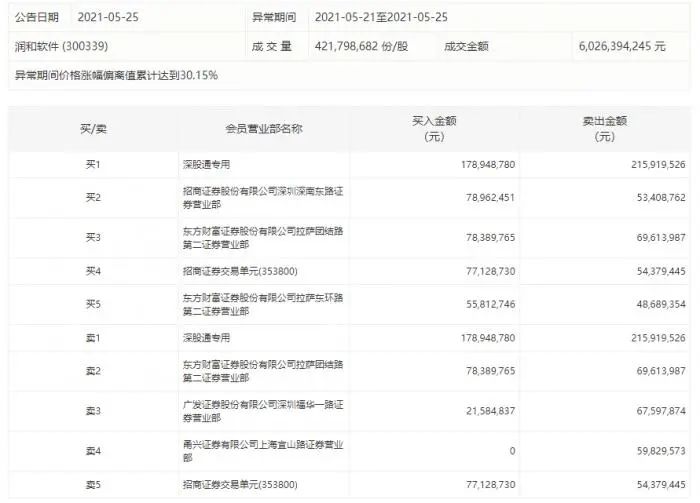Image resolution: width=700 pixels, height=503 pixels.
Task: Click the 买/卖 column header
Action: click(93, 129)
